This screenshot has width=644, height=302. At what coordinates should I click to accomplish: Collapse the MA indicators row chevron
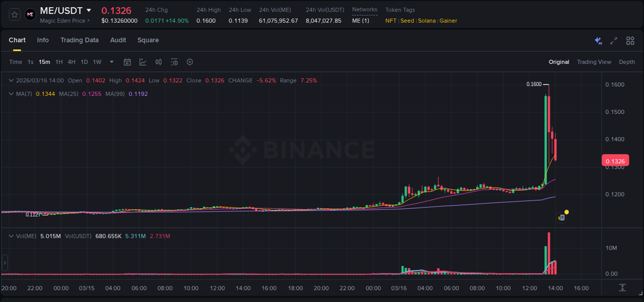click(10, 93)
